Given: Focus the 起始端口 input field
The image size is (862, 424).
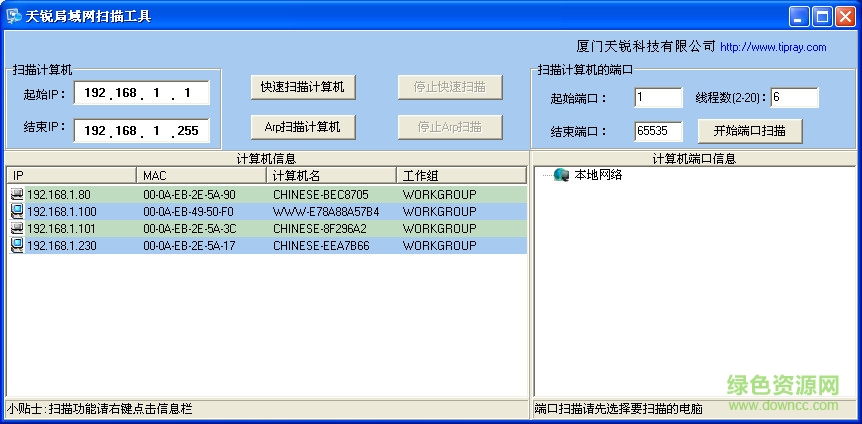Looking at the screenshot, I should [657, 97].
